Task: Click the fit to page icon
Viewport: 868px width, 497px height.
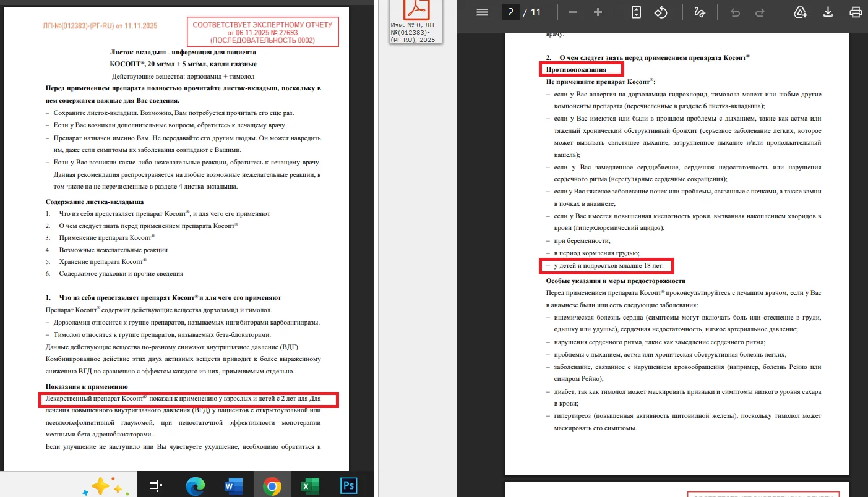Action: [x=636, y=12]
